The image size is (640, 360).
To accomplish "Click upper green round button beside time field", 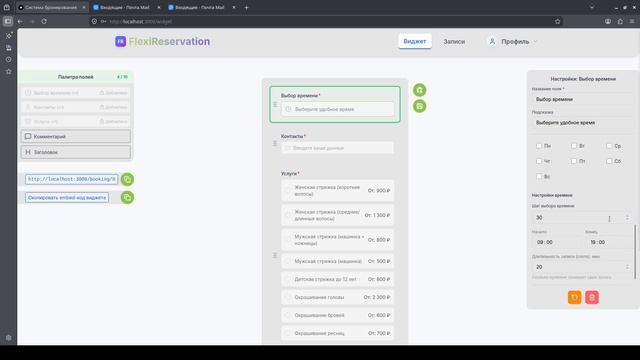I will [420, 90].
